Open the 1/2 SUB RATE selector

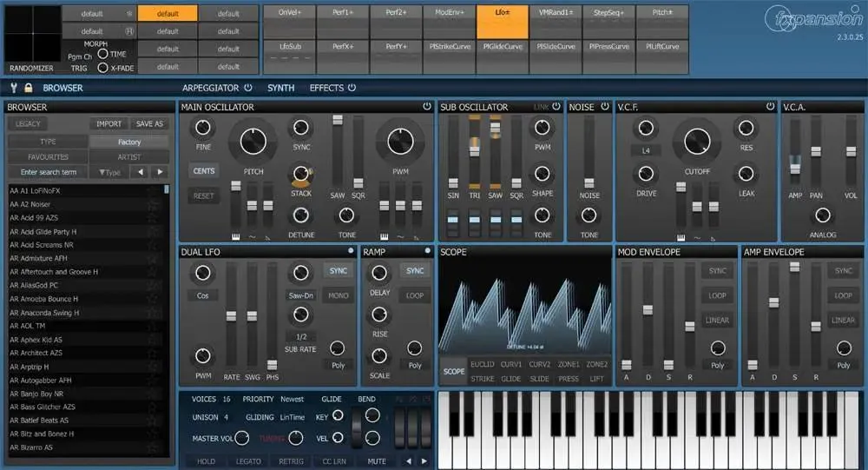[300, 336]
